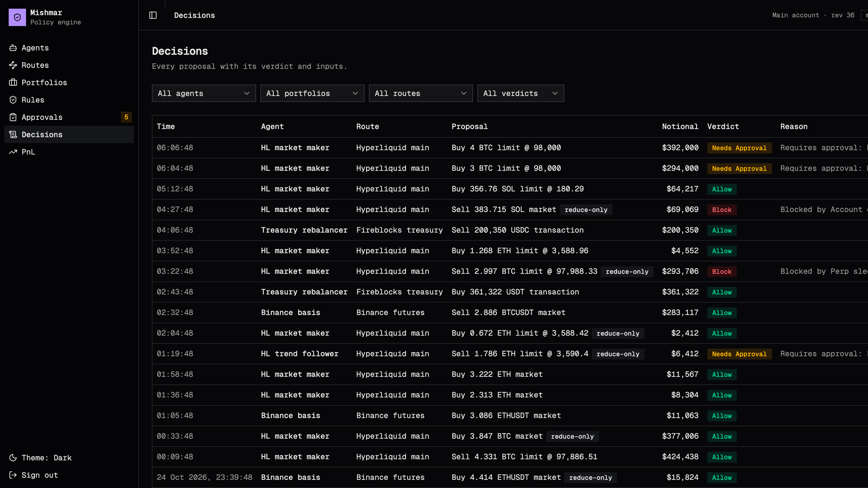Expand the All routes filter
868x488 pixels.
pyautogui.click(x=421, y=93)
